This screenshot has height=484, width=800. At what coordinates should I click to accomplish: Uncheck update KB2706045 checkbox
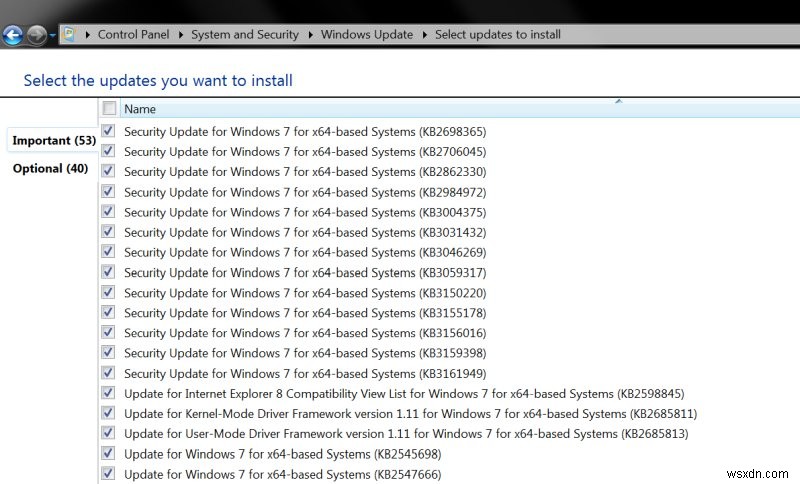108,151
